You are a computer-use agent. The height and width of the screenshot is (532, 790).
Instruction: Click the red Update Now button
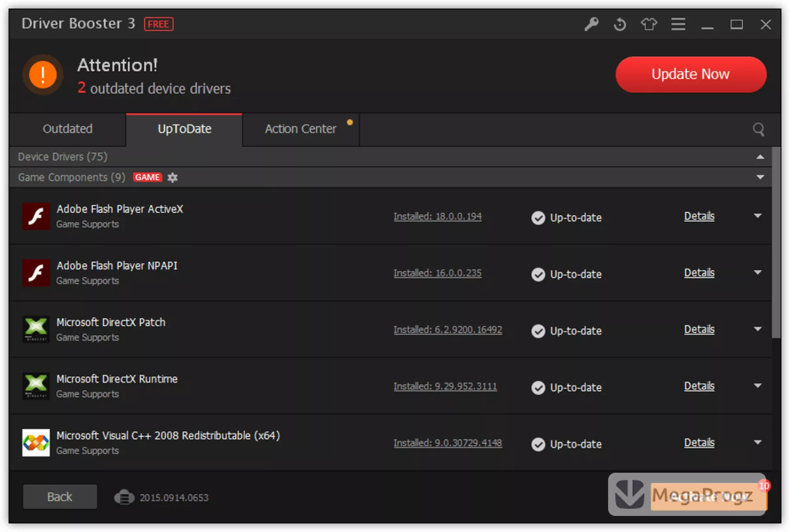pyautogui.click(x=691, y=74)
